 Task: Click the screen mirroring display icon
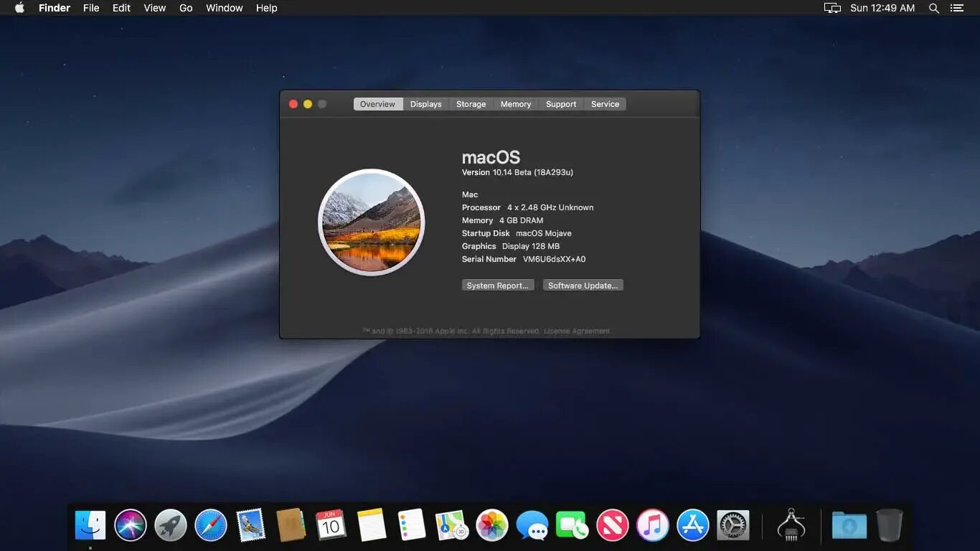coord(832,8)
